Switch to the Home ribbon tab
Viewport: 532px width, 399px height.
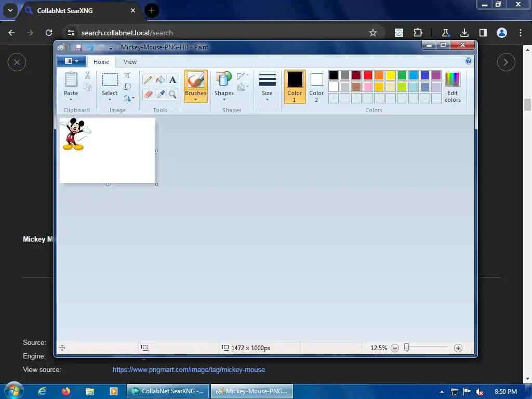point(101,62)
